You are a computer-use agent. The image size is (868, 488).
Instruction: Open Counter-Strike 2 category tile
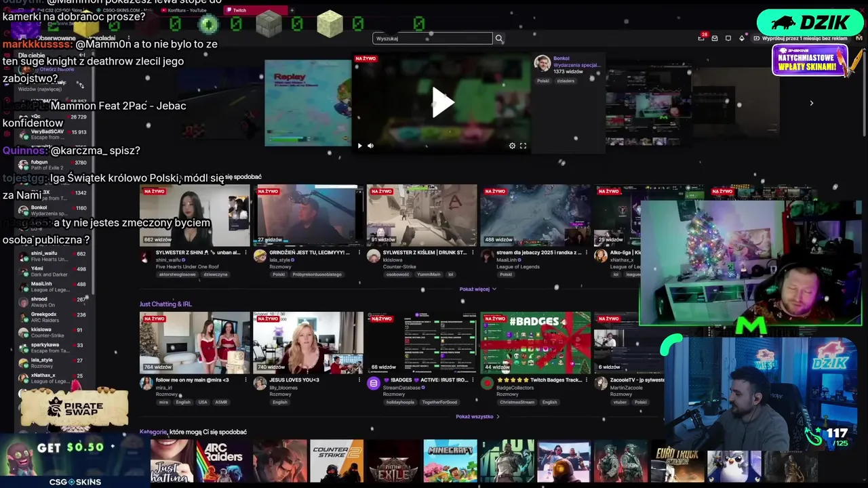click(337, 461)
